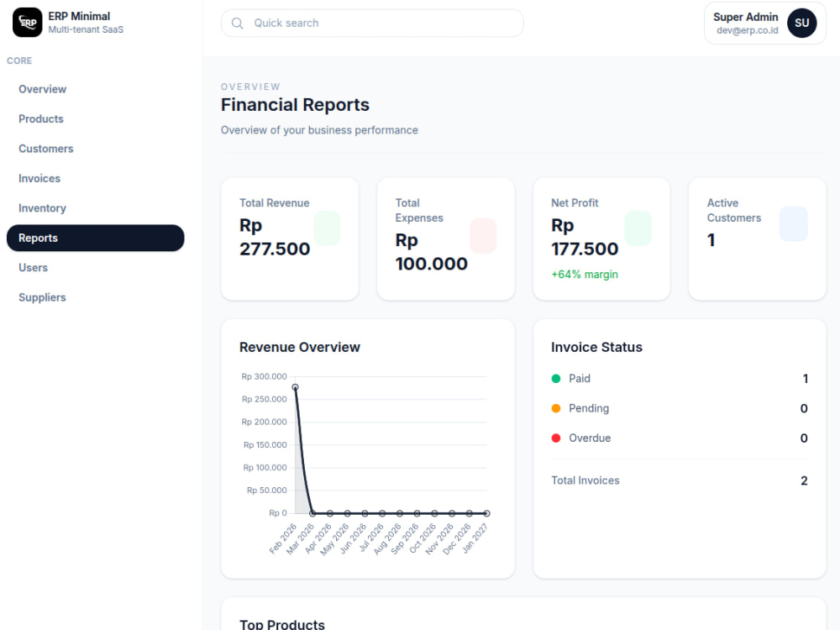840x630 pixels.
Task: Open the Inventory section
Action: coord(96,207)
